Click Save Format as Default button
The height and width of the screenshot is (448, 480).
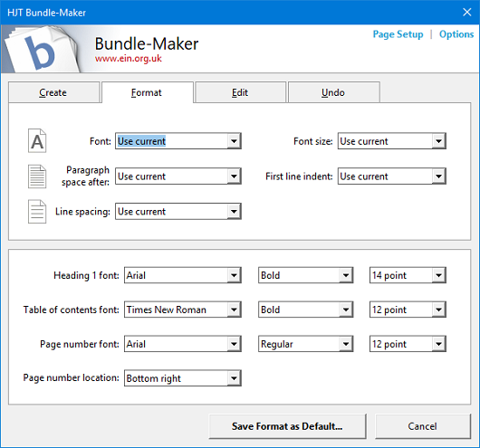pyautogui.click(x=287, y=426)
